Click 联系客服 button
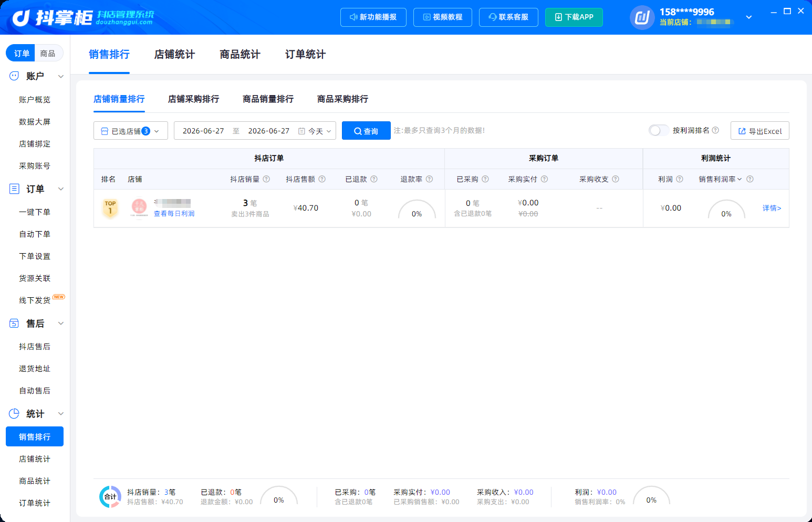This screenshot has width=812, height=522. click(508, 17)
